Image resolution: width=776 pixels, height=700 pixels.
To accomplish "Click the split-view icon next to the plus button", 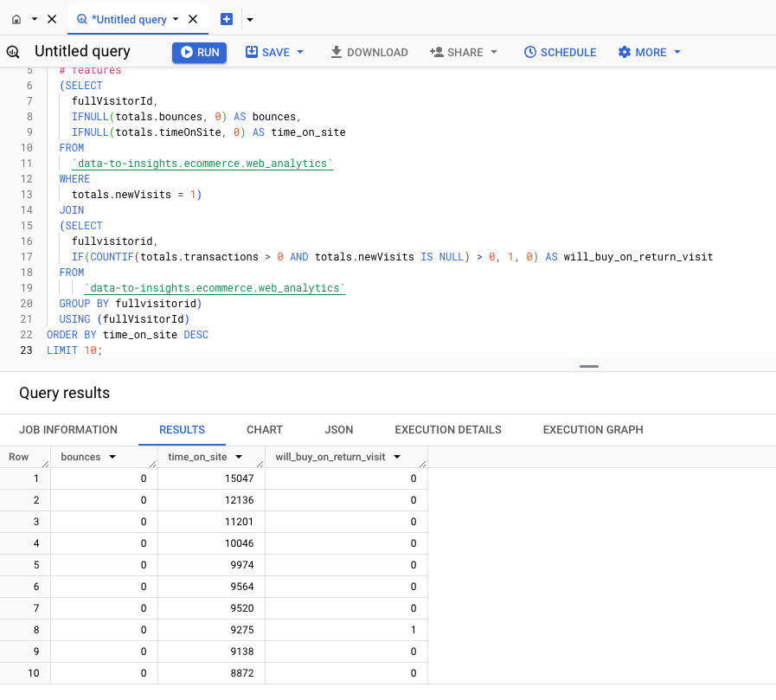I will point(251,18).
